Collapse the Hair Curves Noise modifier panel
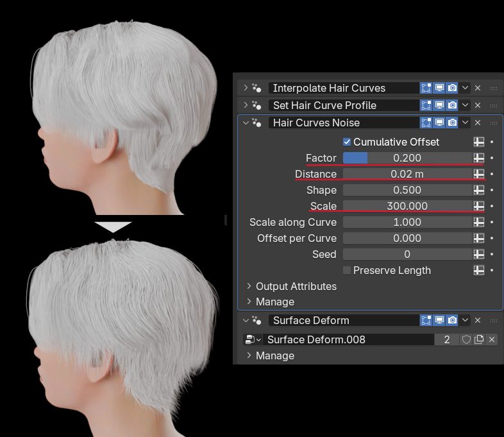This screenshot has height=437, width=504. pyautogui.click(x=246, y=123)
